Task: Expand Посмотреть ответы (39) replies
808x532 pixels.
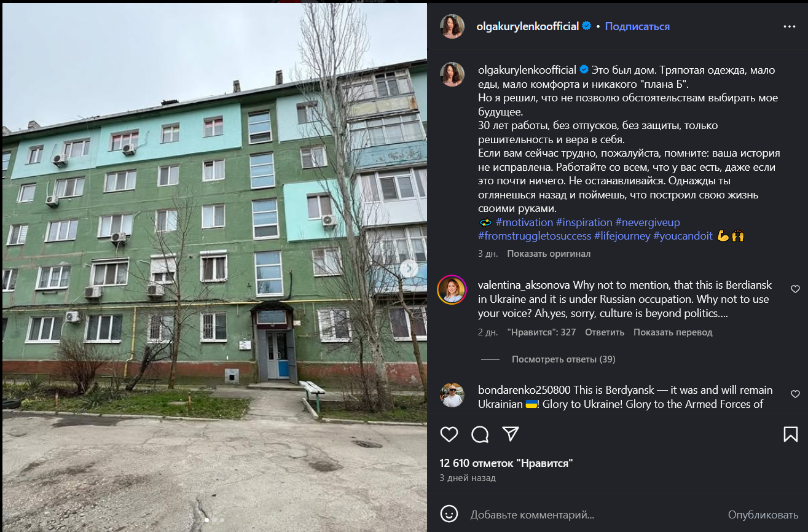Action: coord(563,359)
